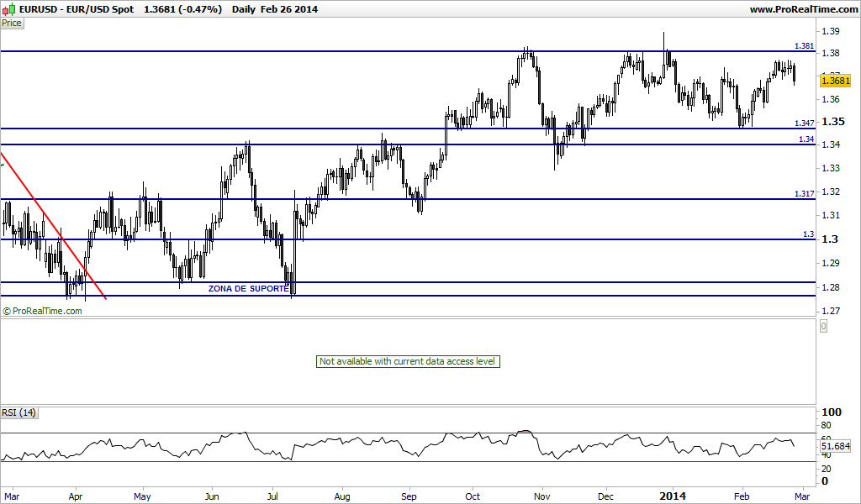
Task: Select the red descending trendline
Action: click(x=53, y=225)
